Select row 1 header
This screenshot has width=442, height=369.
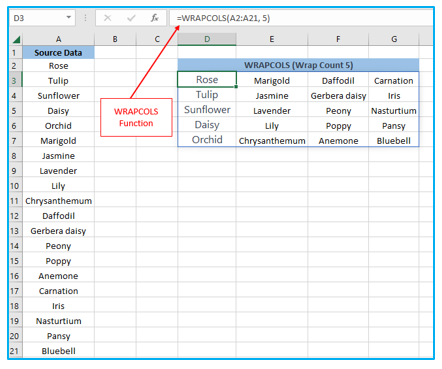(15, 52)
